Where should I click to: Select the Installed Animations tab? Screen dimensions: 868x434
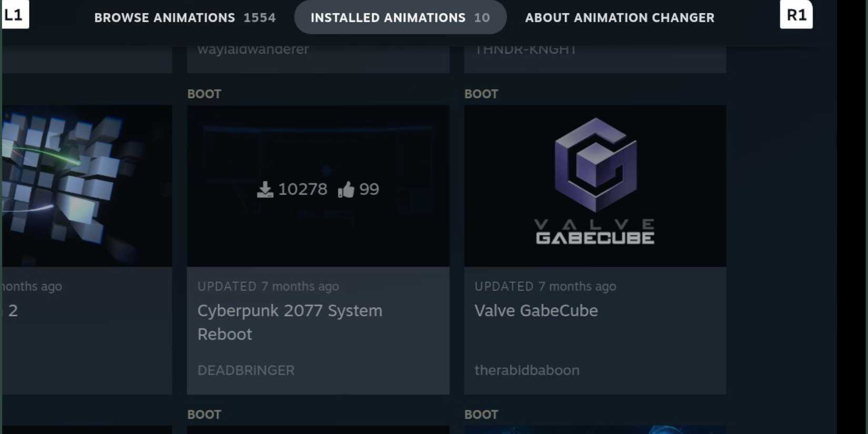pos(400,17)
